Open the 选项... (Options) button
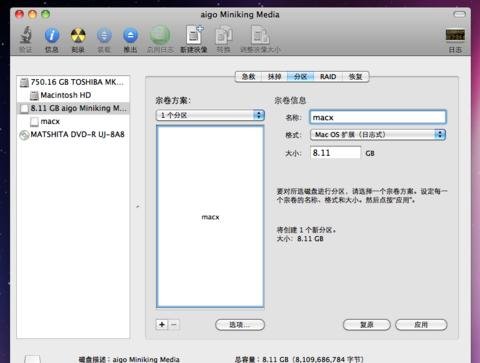 point(240,325)
